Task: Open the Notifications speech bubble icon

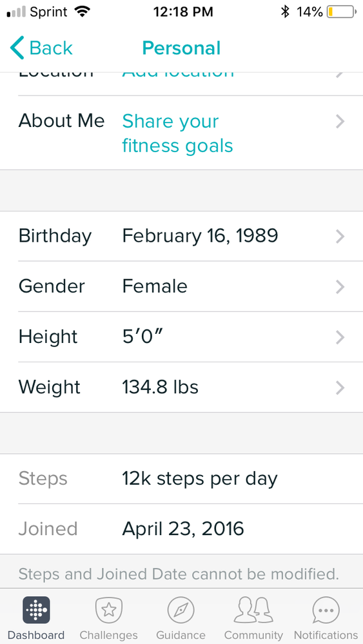Action: tap(326, 610)
